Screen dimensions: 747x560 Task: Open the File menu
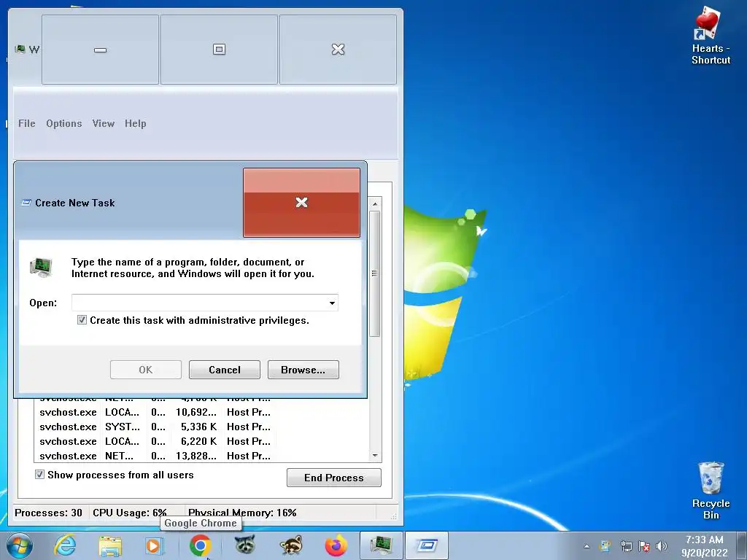27,123
